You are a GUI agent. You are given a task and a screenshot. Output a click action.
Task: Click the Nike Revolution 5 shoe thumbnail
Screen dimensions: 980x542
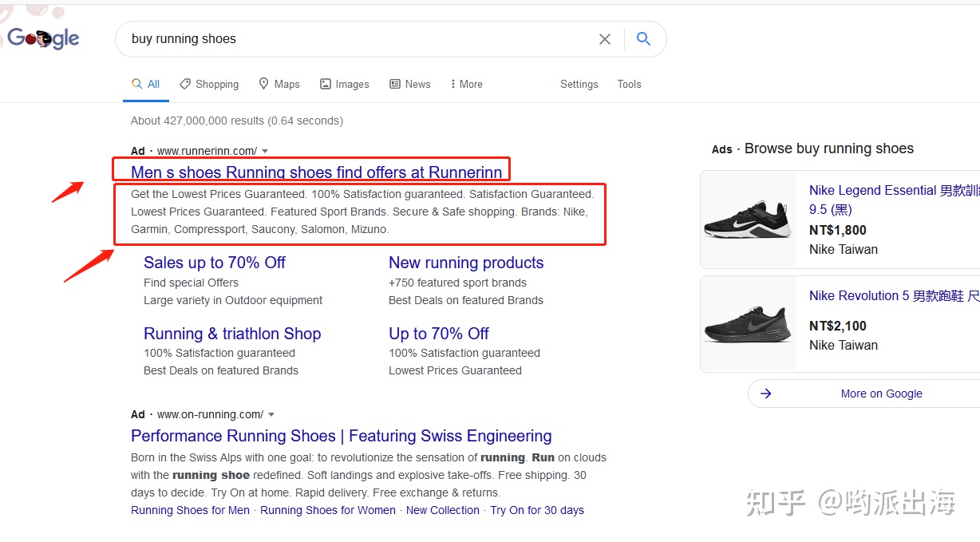pos(749,324)
